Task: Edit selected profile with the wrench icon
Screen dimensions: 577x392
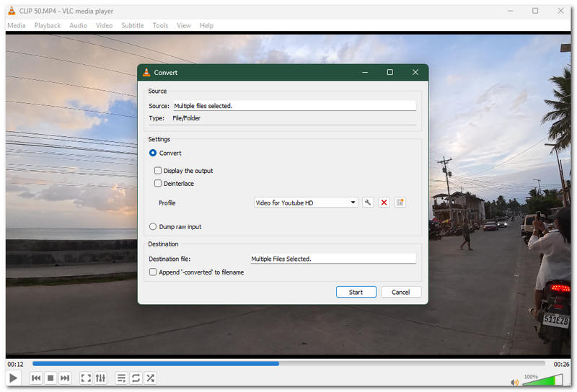Action: click(x=368, y=202)
